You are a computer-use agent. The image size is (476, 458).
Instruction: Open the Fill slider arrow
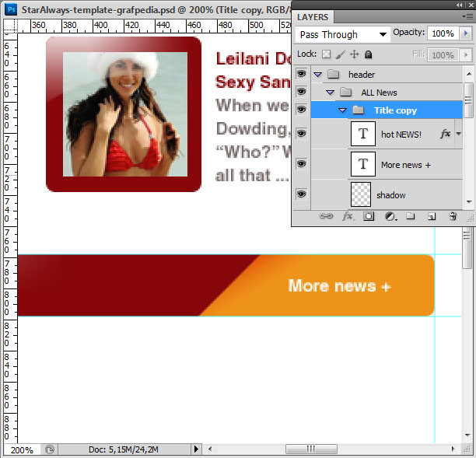(466, 55)
